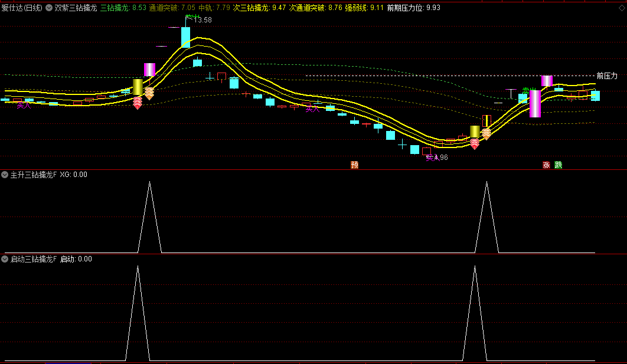
Task: Click the first gold candle bar
Action: click(138, 87)
